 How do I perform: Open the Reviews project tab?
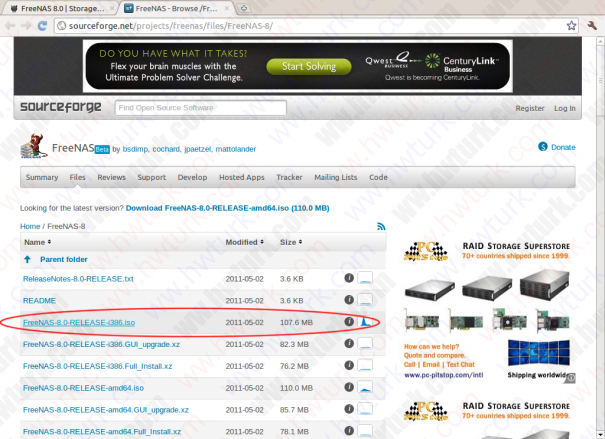112,177
